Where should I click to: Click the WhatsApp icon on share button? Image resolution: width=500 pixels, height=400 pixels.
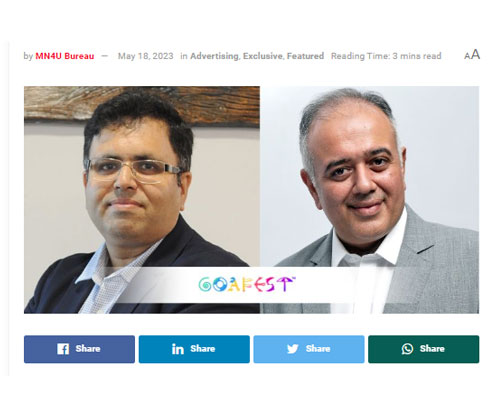click(x=407, y=349)
